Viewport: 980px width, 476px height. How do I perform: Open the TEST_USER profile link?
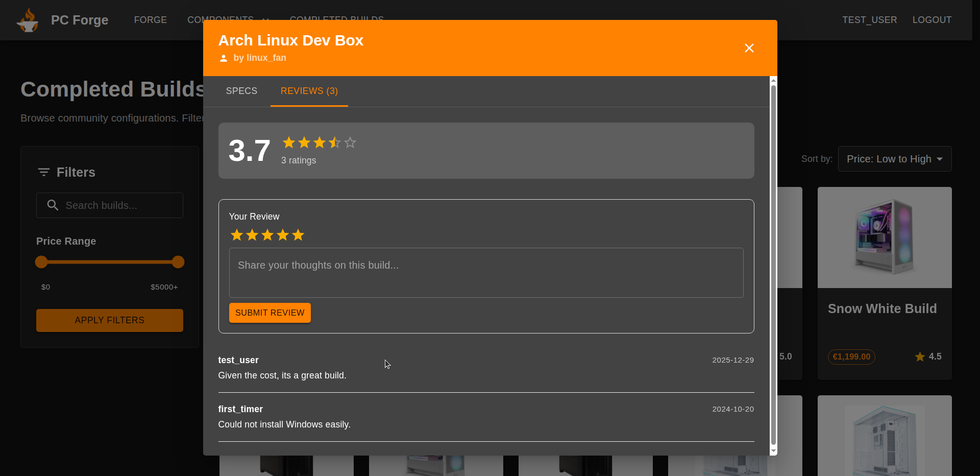point(869,20)
